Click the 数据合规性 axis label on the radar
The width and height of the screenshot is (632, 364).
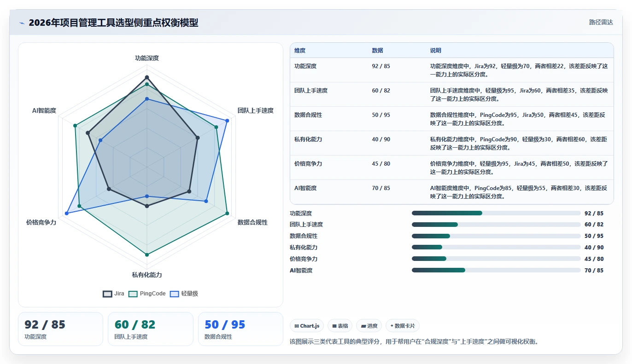[x=252, y=222]
